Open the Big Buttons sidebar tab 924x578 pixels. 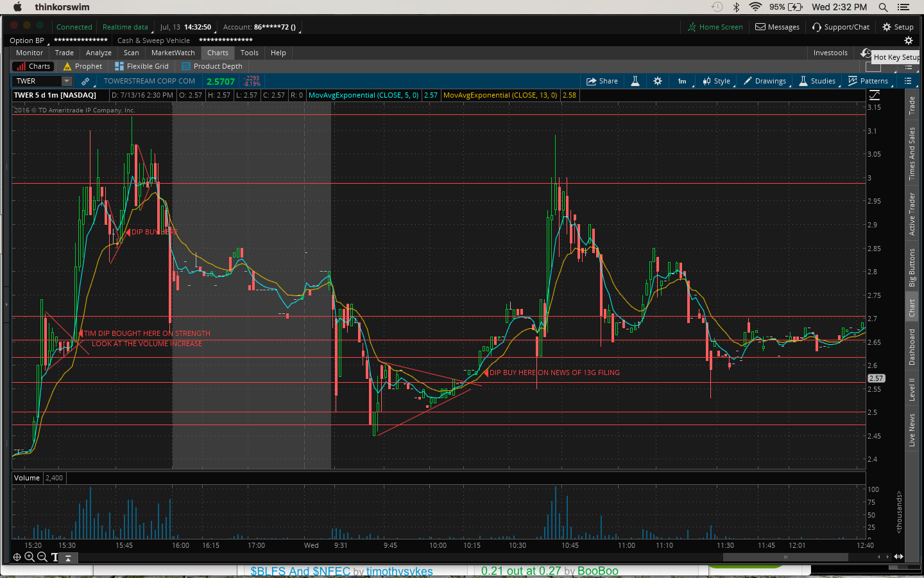click(912, 267)
